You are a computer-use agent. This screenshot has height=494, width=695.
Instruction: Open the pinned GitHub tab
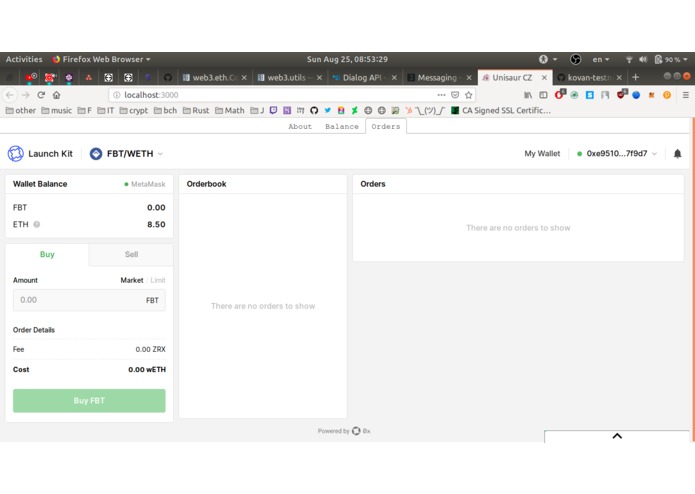(x=168, y=78)
